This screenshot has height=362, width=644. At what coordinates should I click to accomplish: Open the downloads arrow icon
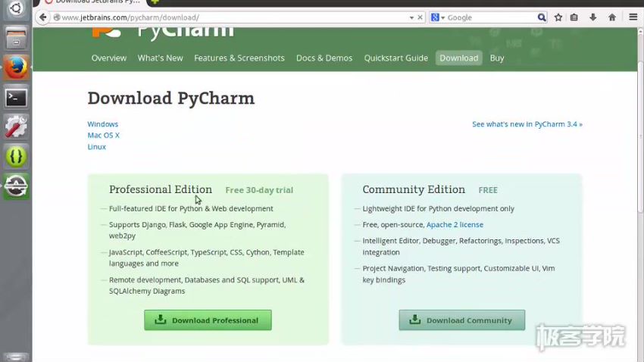592,17
